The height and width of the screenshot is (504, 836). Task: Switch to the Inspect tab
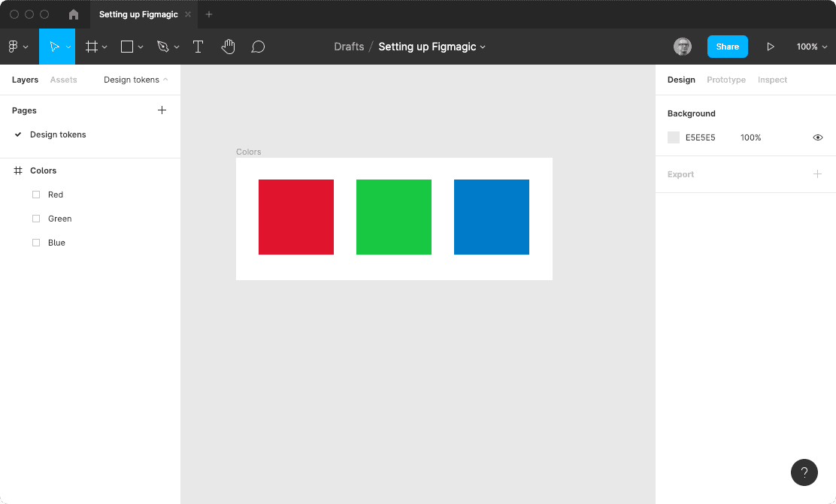click(x=772, y=80)
